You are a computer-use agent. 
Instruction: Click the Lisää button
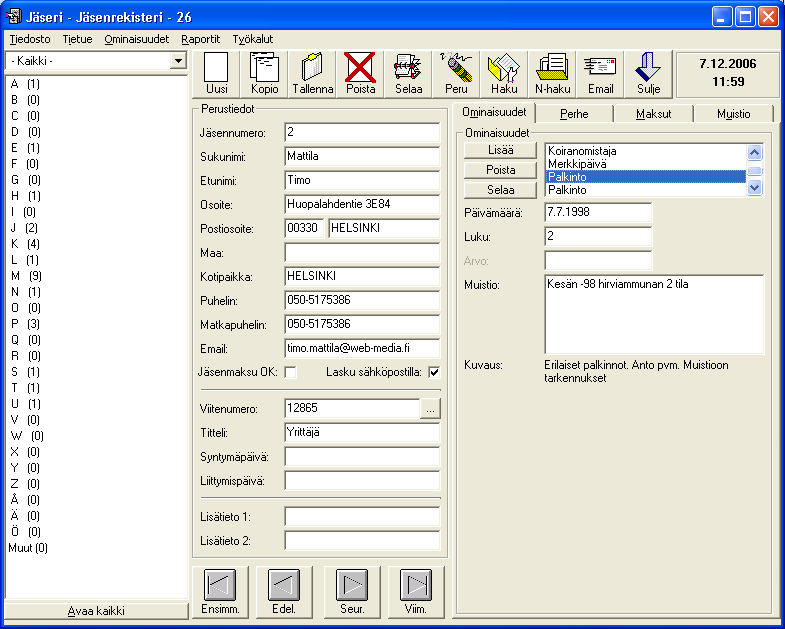coord(500,150)
